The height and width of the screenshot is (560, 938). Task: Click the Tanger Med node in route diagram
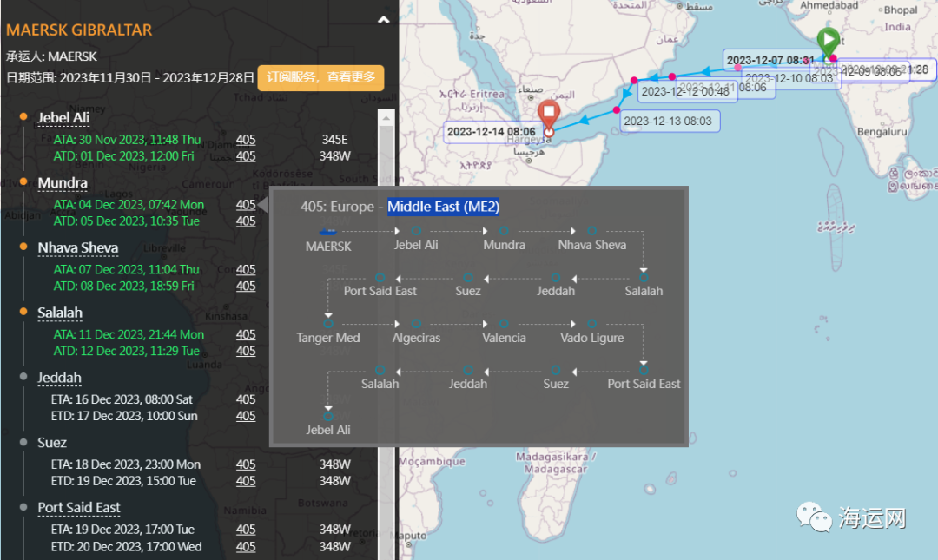tap(327, 324)
